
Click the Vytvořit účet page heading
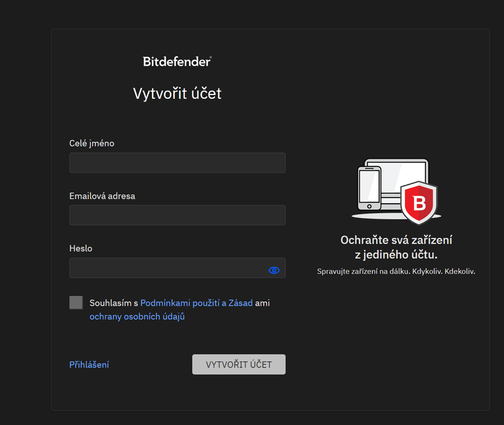pos(177,93)
